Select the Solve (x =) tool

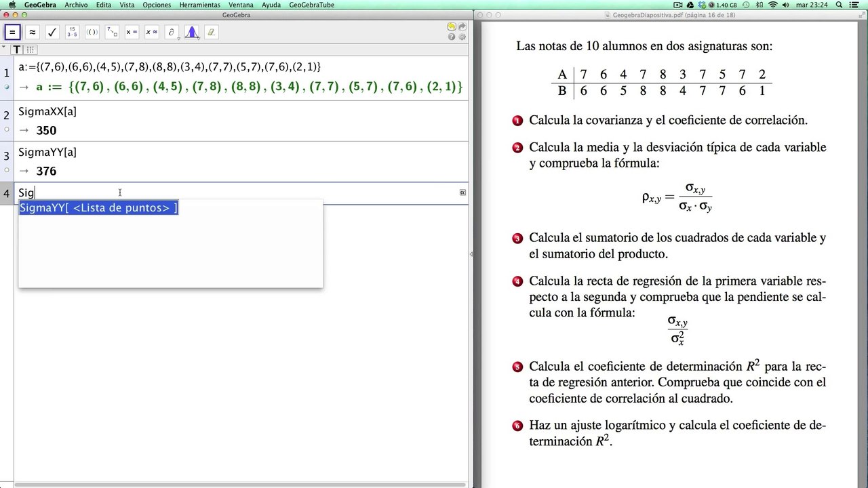point(132,32)
